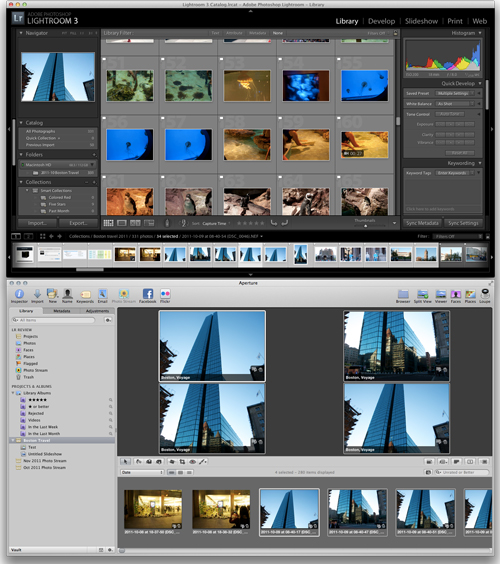Toggle selection box on Lightroom thumbnail 53
Screen dimensions: 500x564
point(221,59)
